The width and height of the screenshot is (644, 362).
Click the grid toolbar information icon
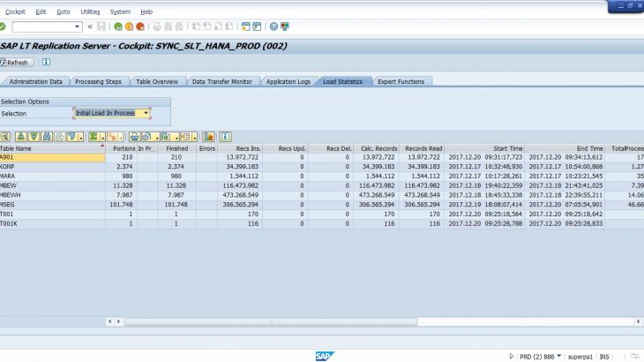pyautogui.click(x=225, y=137)
